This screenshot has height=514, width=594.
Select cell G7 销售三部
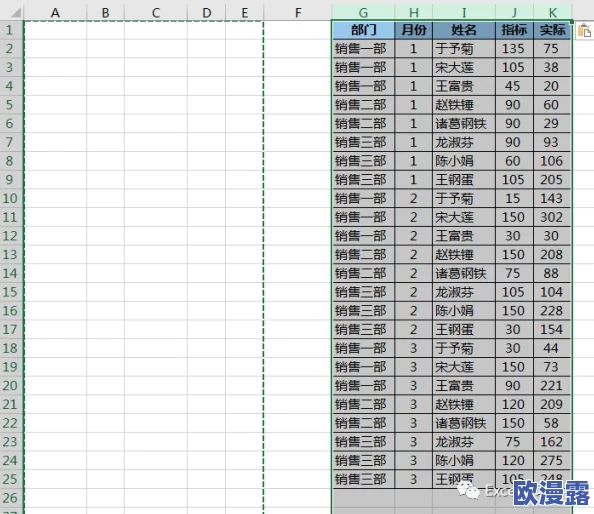pos(363,142)
